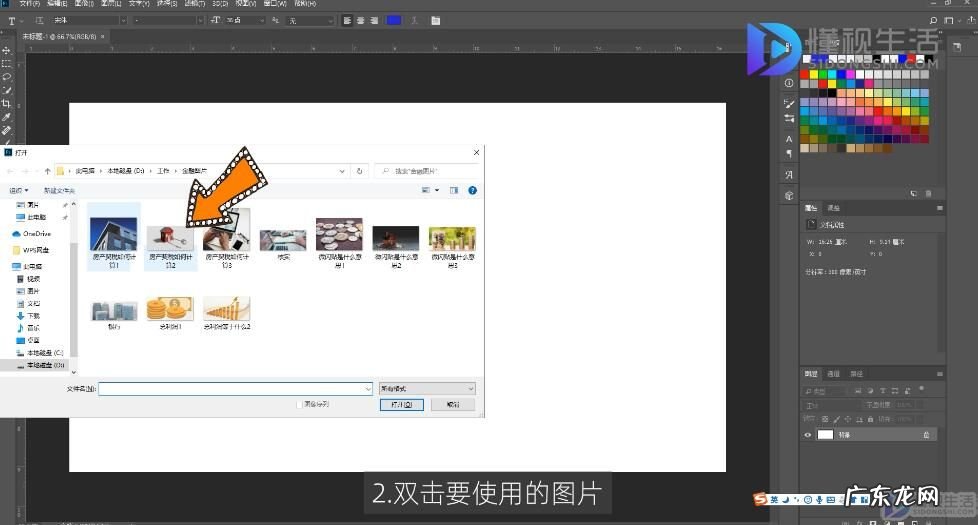Select the Quick Selection tool

(6, 90)
